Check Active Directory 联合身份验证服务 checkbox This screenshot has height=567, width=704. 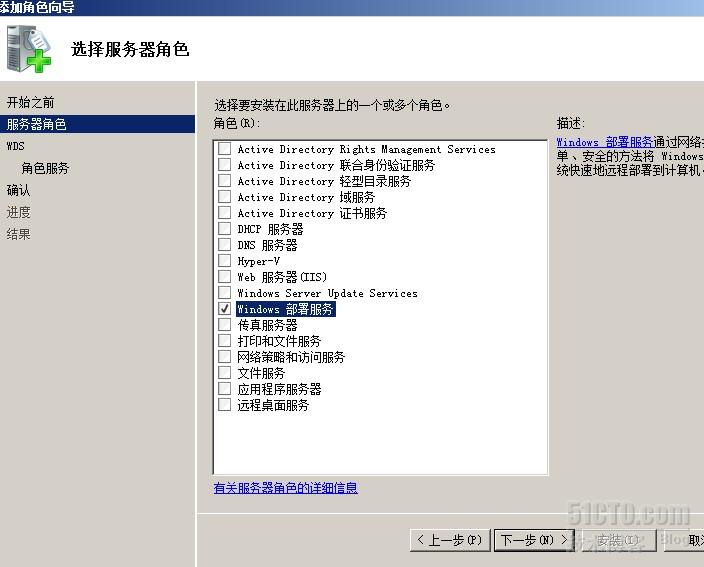point(224,165)
